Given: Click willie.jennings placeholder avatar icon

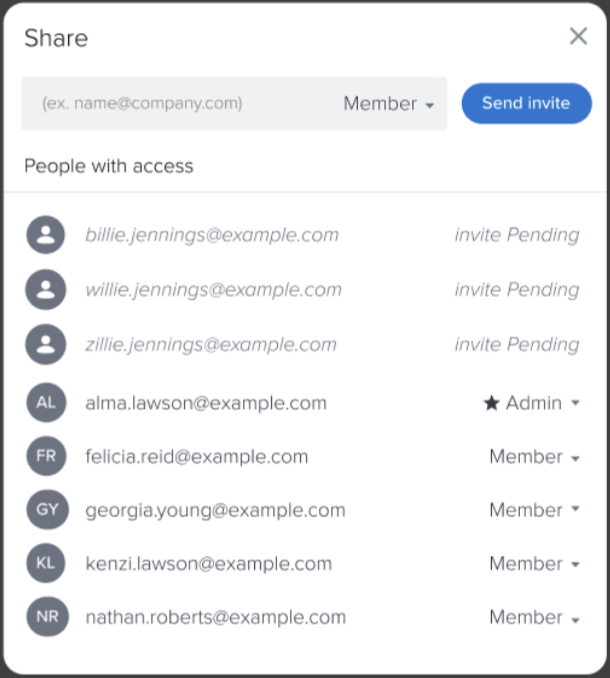Looking at the screenshot, I should click(46, 289).
